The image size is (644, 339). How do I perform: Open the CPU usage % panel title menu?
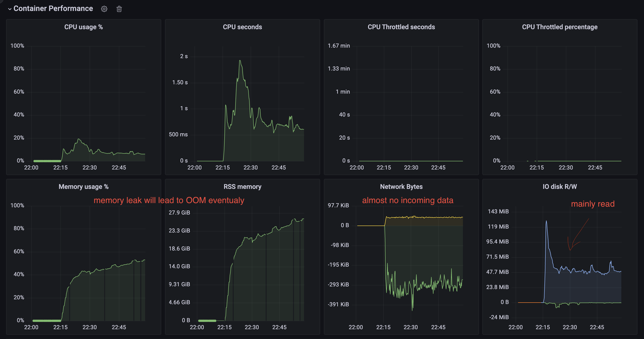tap(83, 27)
